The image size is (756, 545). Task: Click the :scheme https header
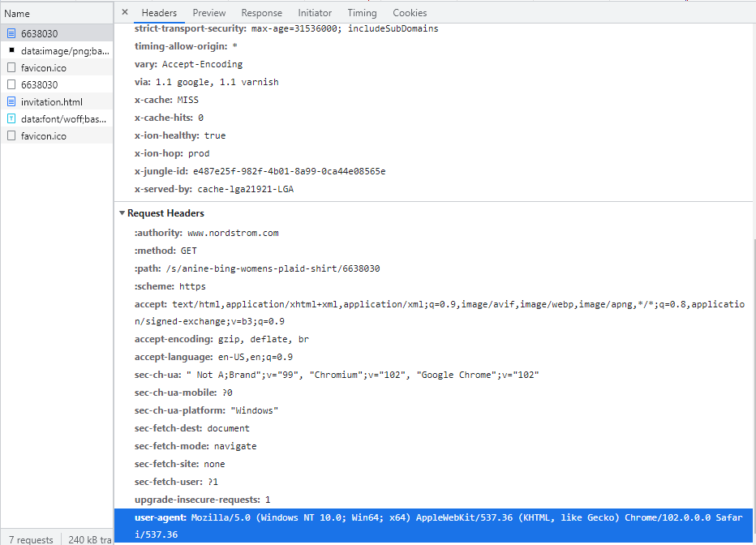click(170, 286)
